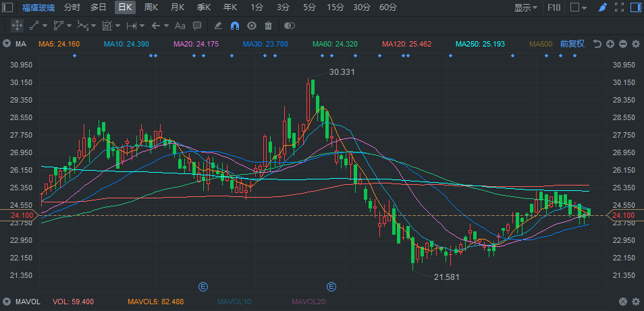Select the horizontal range measure tool
This screenshot has height=311, width=644.
(132, 26)
